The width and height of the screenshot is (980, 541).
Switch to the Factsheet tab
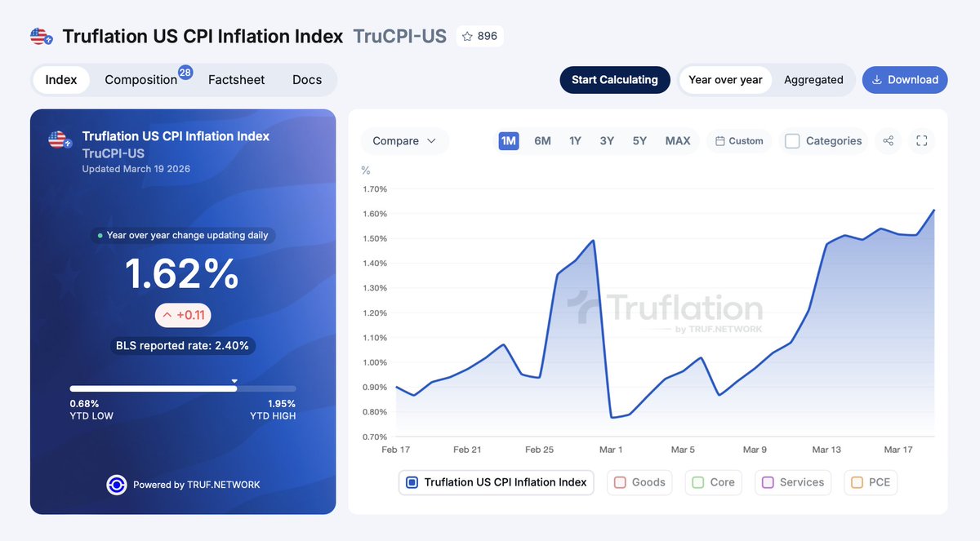coord(236,80)
